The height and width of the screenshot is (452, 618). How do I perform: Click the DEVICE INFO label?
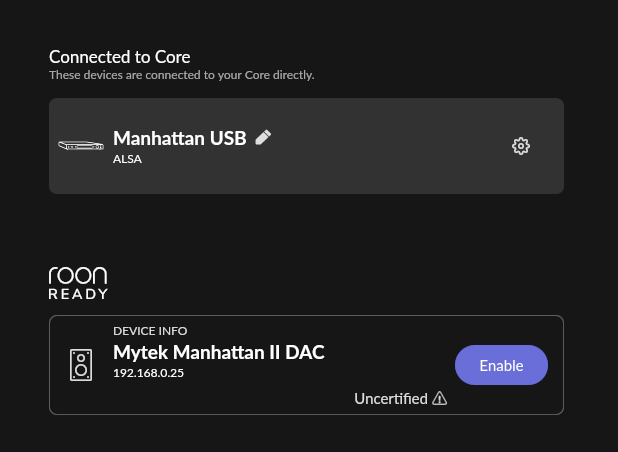click(150, 331)
